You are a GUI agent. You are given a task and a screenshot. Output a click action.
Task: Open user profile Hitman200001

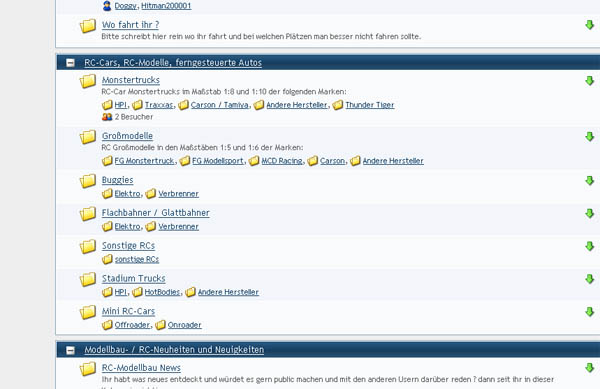[166, 6]
